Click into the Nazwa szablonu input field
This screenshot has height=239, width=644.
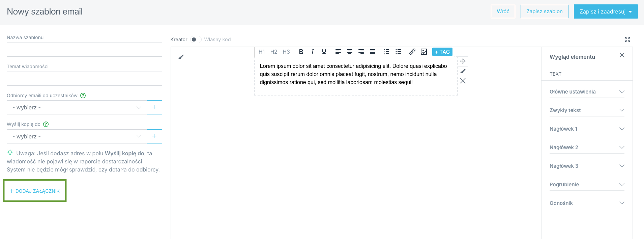[84, 50]
